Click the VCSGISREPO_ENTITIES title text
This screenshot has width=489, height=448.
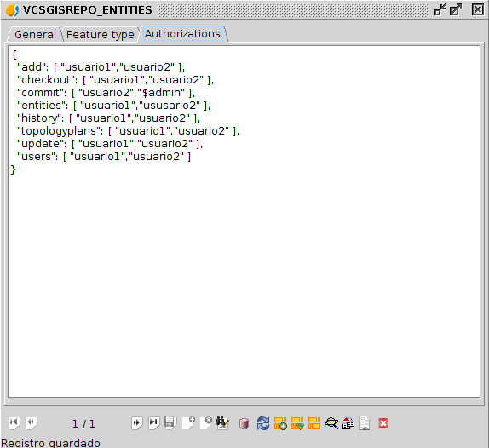pyautogui.click(x=87, y=10)
